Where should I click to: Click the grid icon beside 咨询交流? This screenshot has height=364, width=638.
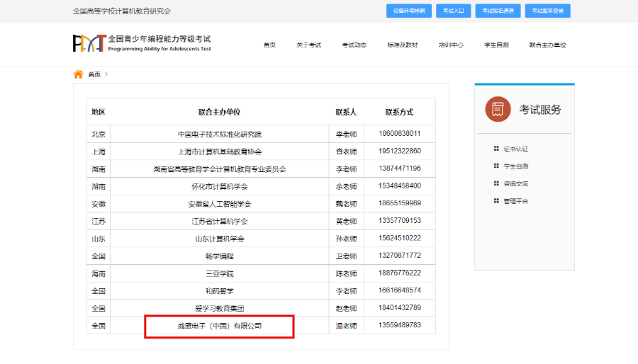(x=496, y=183)
